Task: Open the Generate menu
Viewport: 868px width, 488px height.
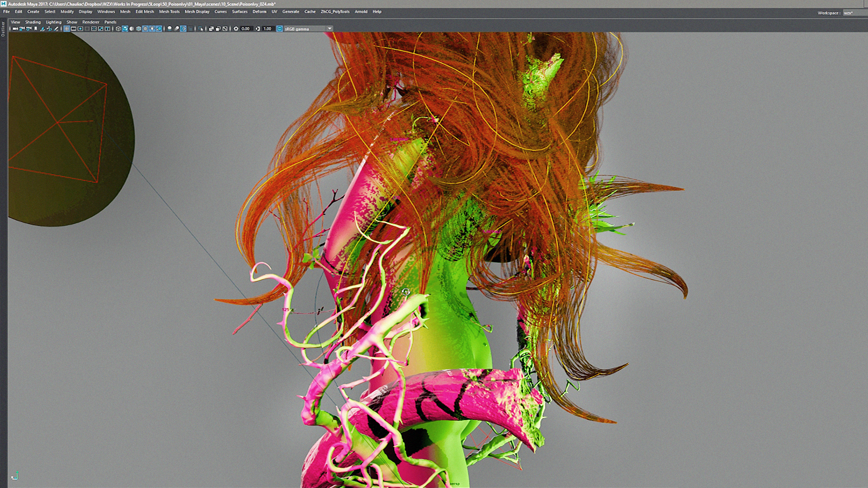Action: [291, 12]
